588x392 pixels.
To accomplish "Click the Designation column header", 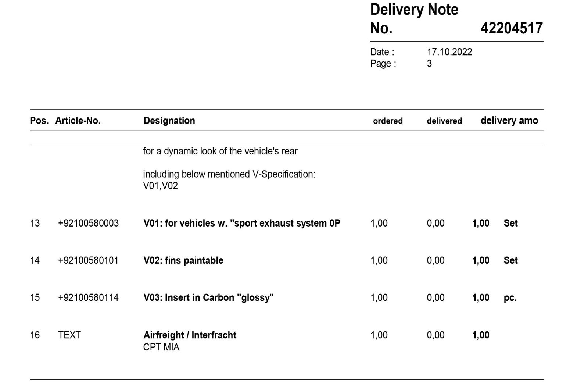I will pyautogui.click(x=169, y=121).
